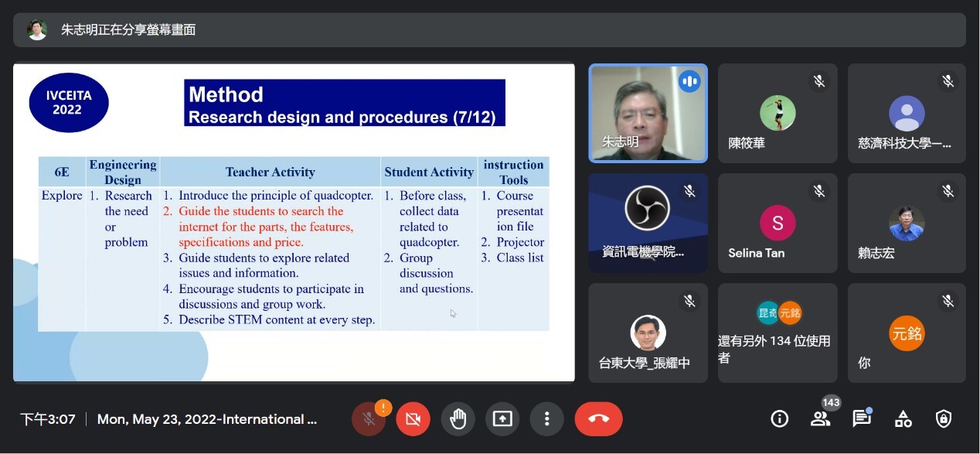Click 朱志明正在分享螢幕畫面 banner text
The width and height of the screenshot is (980, 454).
(x=128, y=30)
